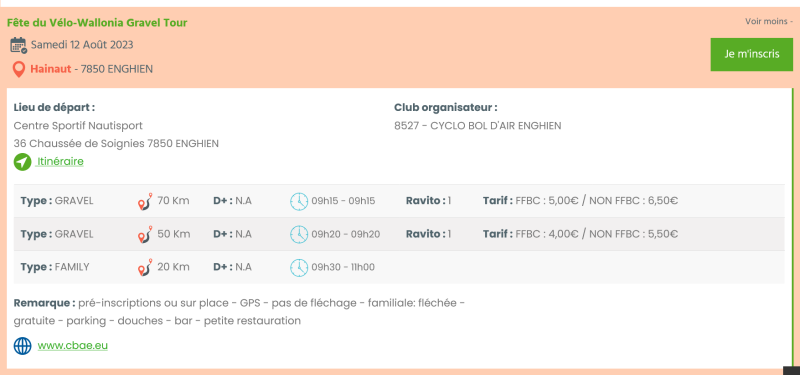The image size is (800, 375).
Task: Visit the www.cbae.eu website link
Action: pos(72,345)
